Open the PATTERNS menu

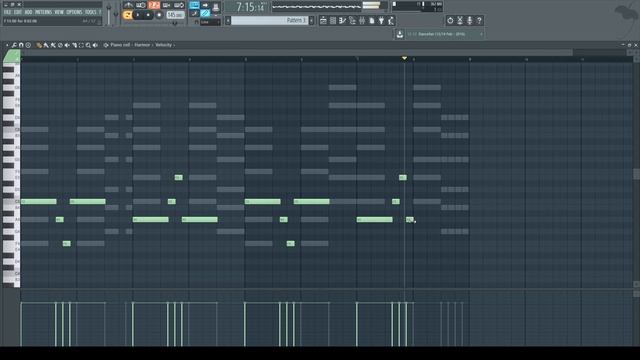click(x=43, y=12)
